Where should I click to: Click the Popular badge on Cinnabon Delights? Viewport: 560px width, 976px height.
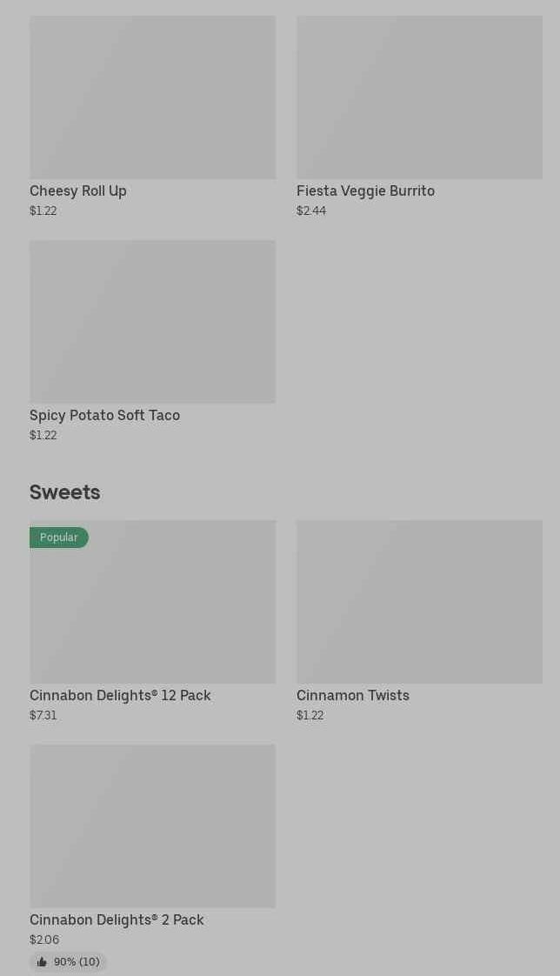click(x=58, y=538)
